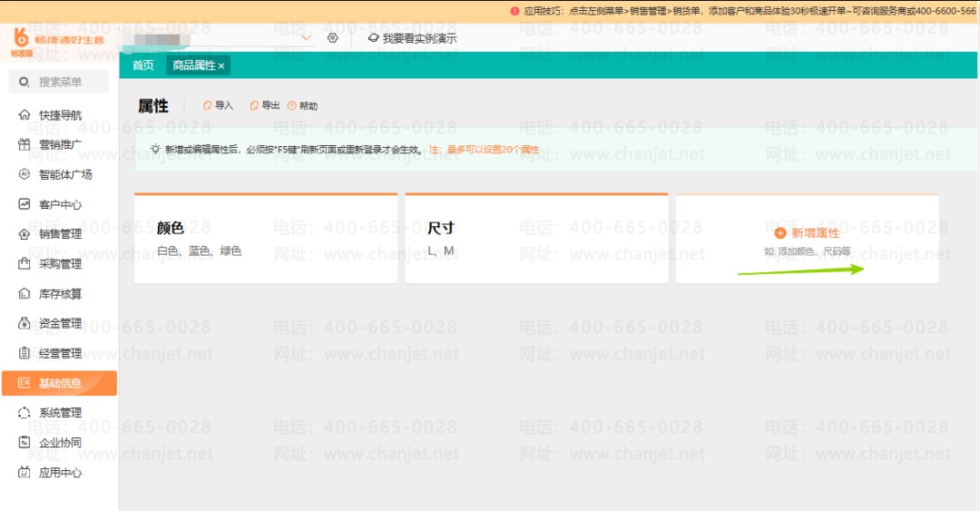Click the 应用中心 icon
980x511 pixels.
click(24, 472)
